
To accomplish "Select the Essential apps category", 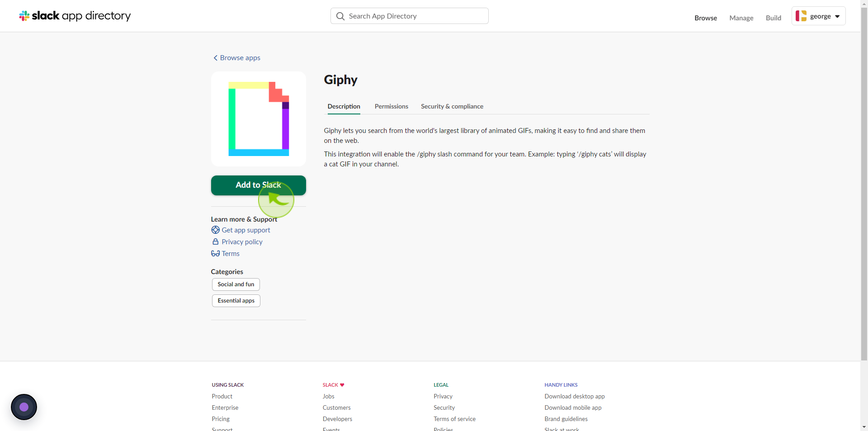I will (x=236, y=301).
